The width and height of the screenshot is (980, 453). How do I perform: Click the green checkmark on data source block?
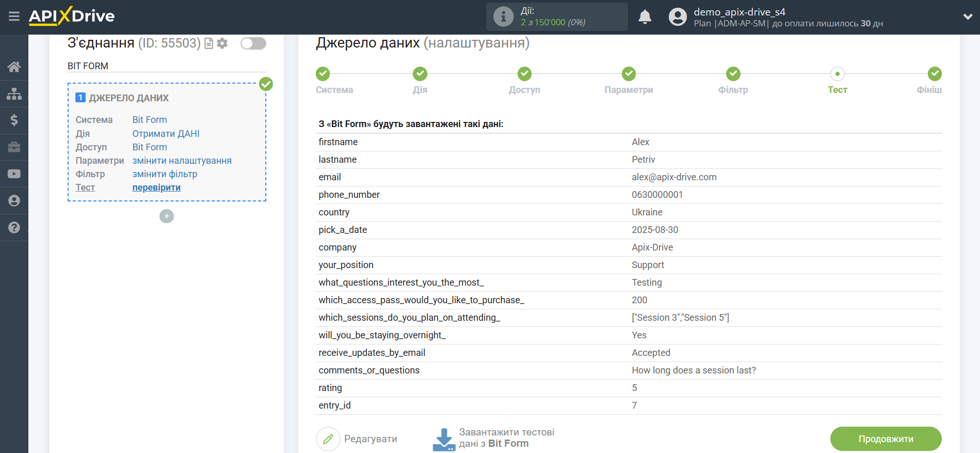tap(266, 84)
